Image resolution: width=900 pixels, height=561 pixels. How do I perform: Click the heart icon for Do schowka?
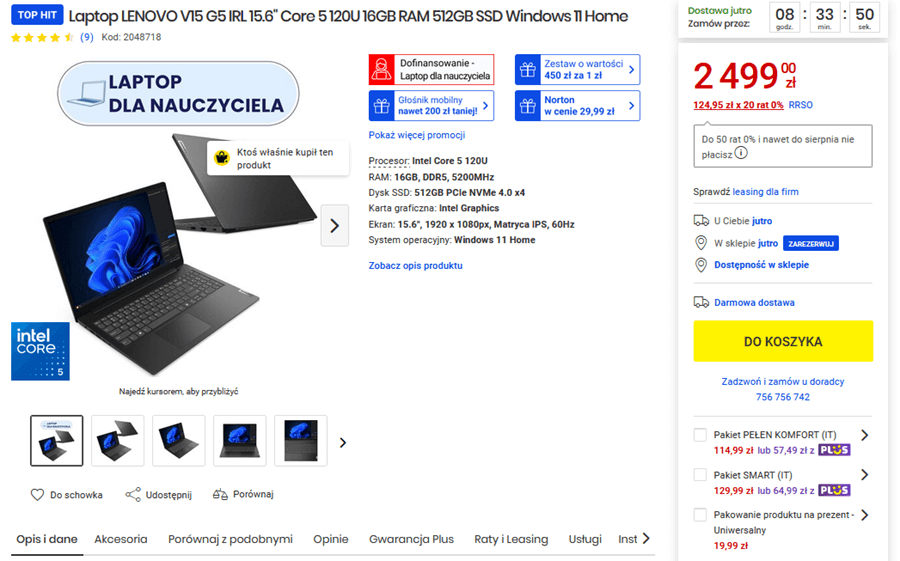pyautogui.click(x=37, y=494)
